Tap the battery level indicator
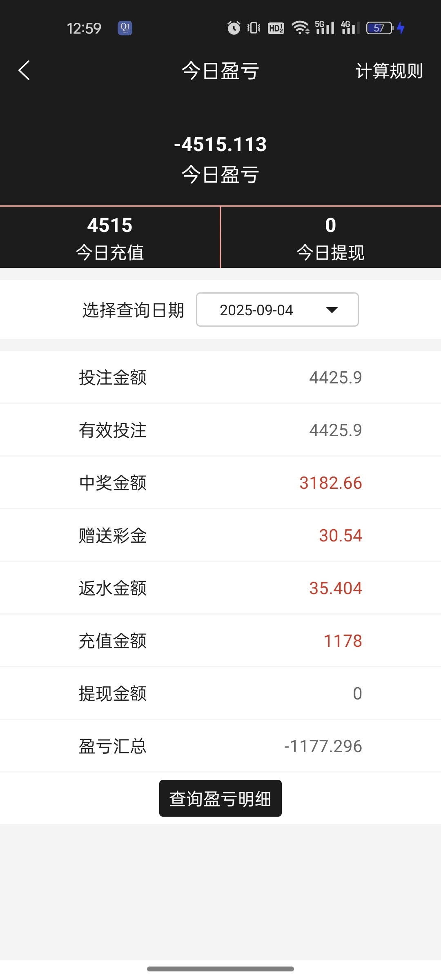Viewport: 441px width, 980px height. tap(380, 28)
